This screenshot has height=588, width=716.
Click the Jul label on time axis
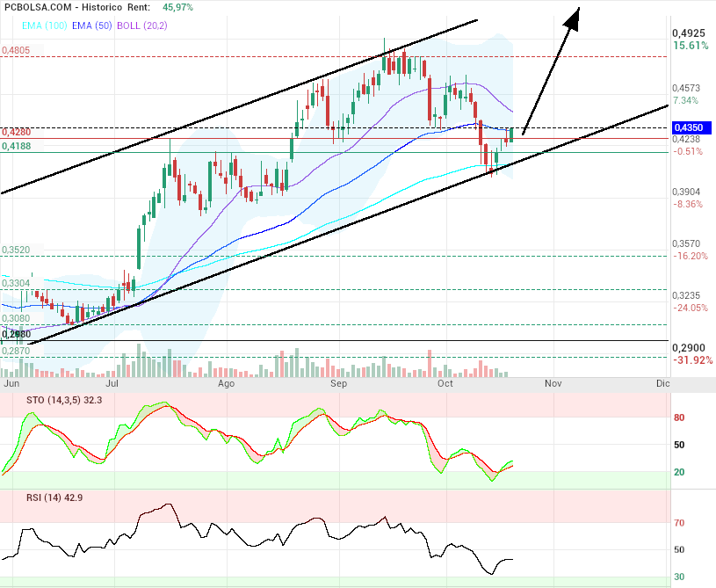[112, 384]
